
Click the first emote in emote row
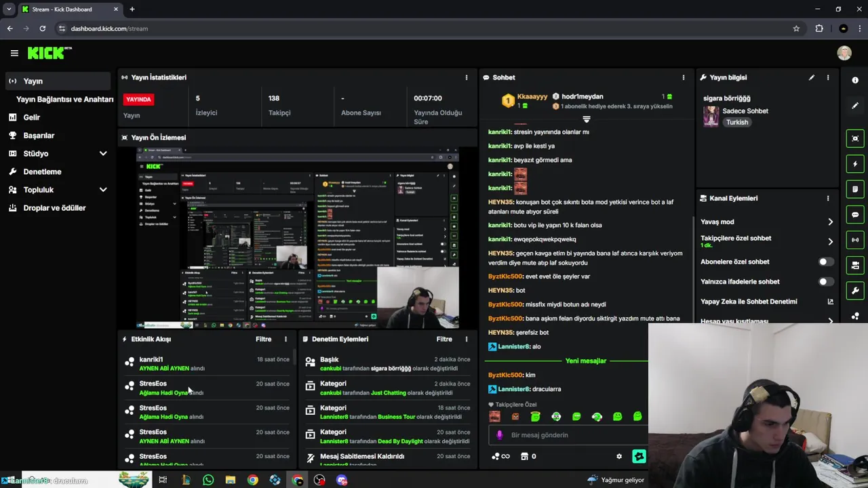click(495, 416)
